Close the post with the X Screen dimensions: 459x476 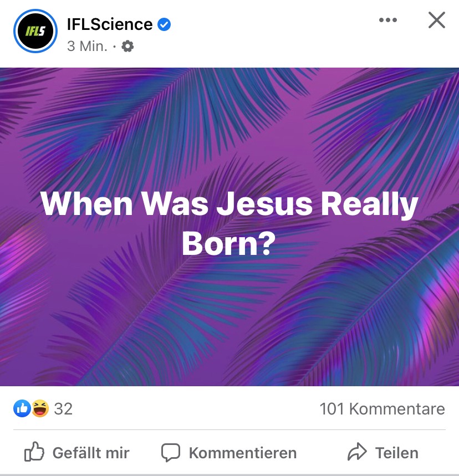point(437,21)
